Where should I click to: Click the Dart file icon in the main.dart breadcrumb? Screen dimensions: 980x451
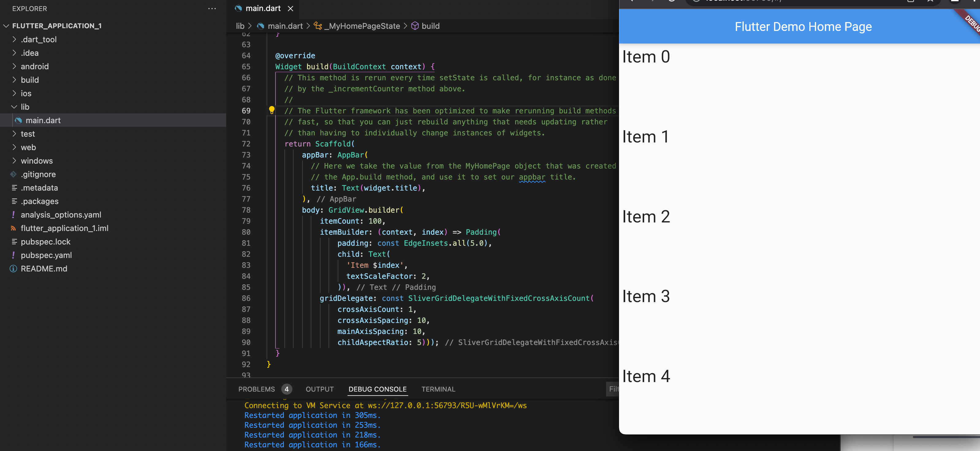pos(260,26)
